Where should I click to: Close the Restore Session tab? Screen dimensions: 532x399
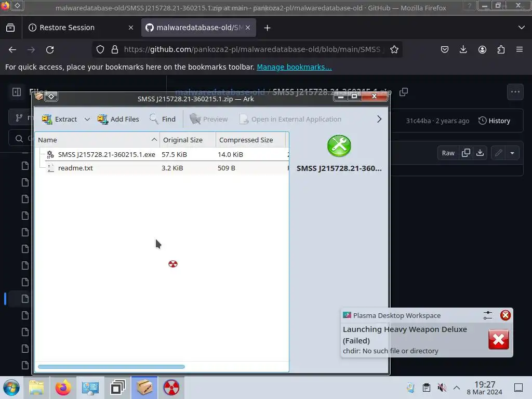coord(130,28)
